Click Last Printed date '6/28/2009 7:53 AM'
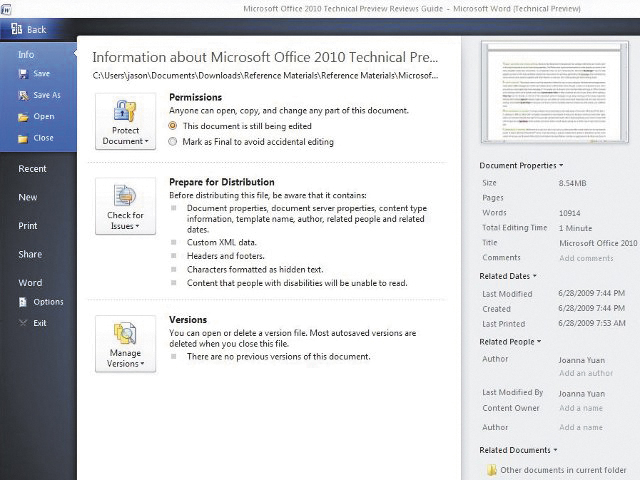Image resolution: width=640 pixels, height=480 pixels. point(592,323)
